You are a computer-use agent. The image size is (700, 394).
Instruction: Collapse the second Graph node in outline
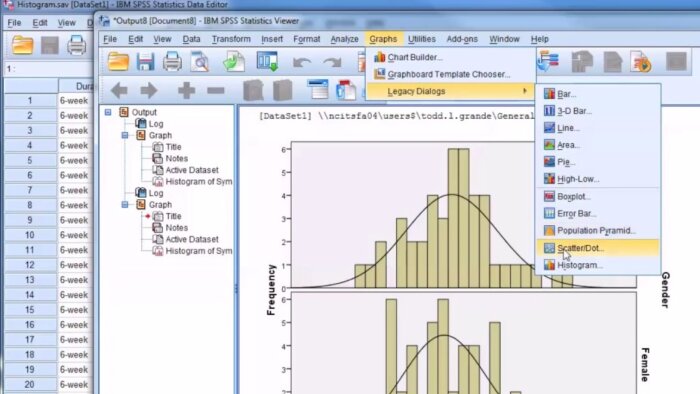pyautogui.click(x=125, y=205)
